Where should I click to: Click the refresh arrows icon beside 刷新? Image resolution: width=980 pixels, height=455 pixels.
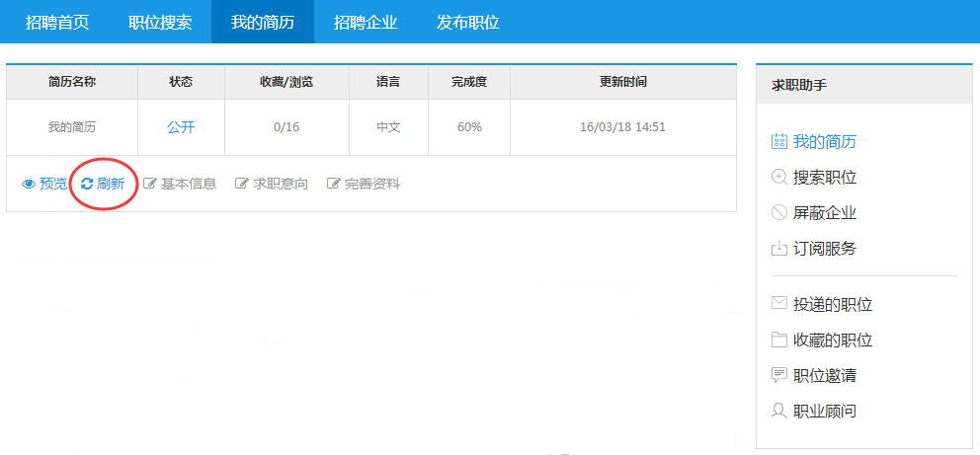(87, 184)
